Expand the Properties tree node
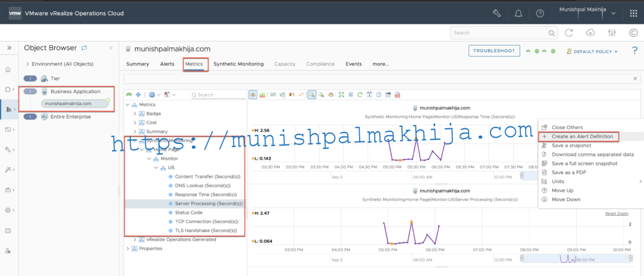The height and width of the screenshot is (276, 644). click(x=128, y=248)
